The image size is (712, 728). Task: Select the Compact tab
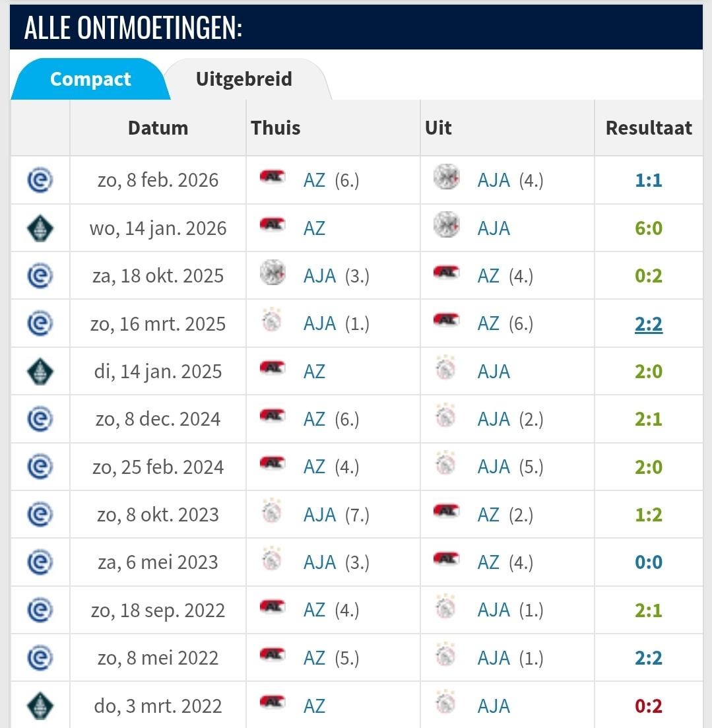90,79
